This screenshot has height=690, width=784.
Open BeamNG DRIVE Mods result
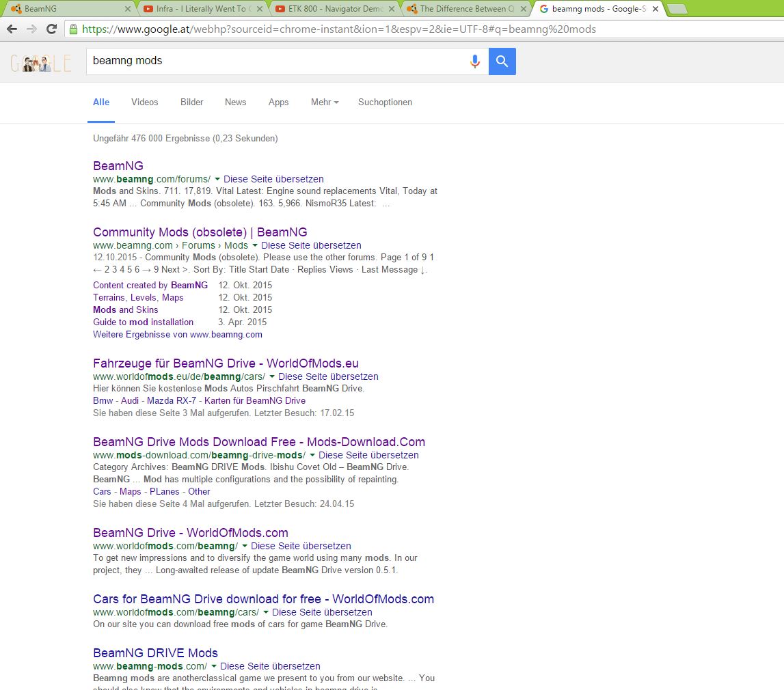coord(155,653)
